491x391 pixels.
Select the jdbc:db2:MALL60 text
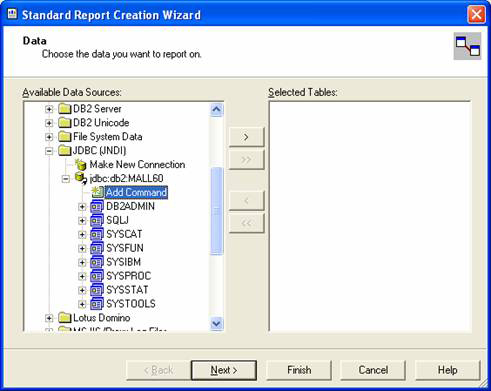(x=126, y=179)
